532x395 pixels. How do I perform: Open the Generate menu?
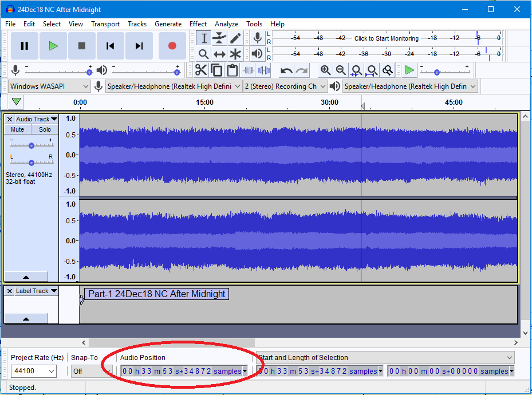[x=168, y=24]
